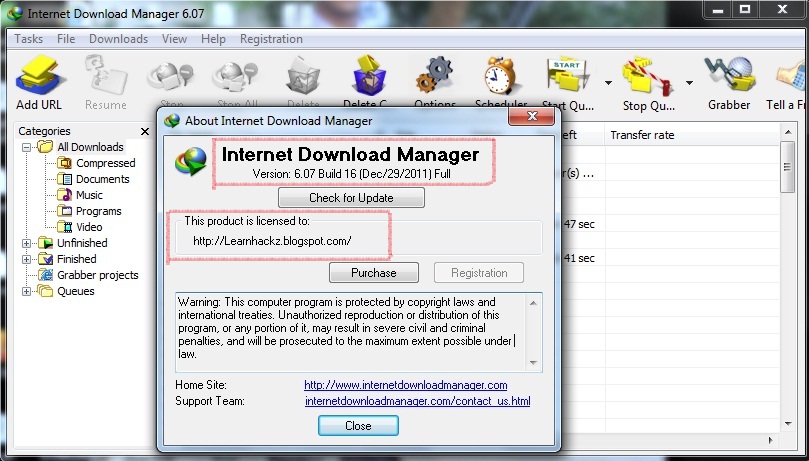Open the Home Site hyperlink

point(406,385)
